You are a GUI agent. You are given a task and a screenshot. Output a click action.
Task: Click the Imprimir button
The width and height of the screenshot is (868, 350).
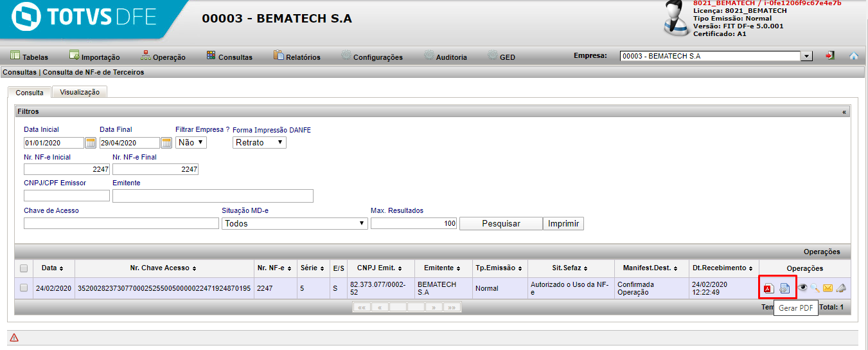point(563,224)
